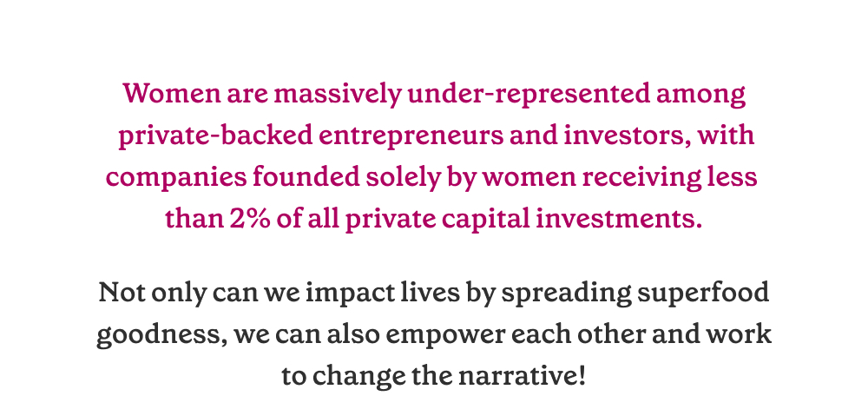
Task: Click the word "entrepreneurs"
Action: 411,137
